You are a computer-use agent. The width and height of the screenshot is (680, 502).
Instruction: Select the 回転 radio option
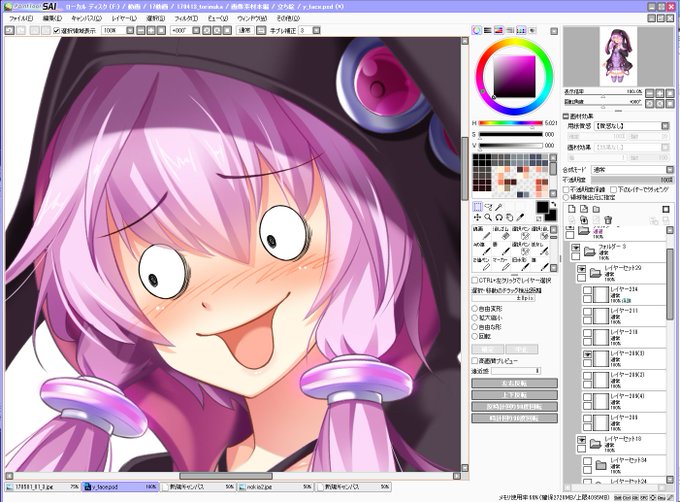475,336
